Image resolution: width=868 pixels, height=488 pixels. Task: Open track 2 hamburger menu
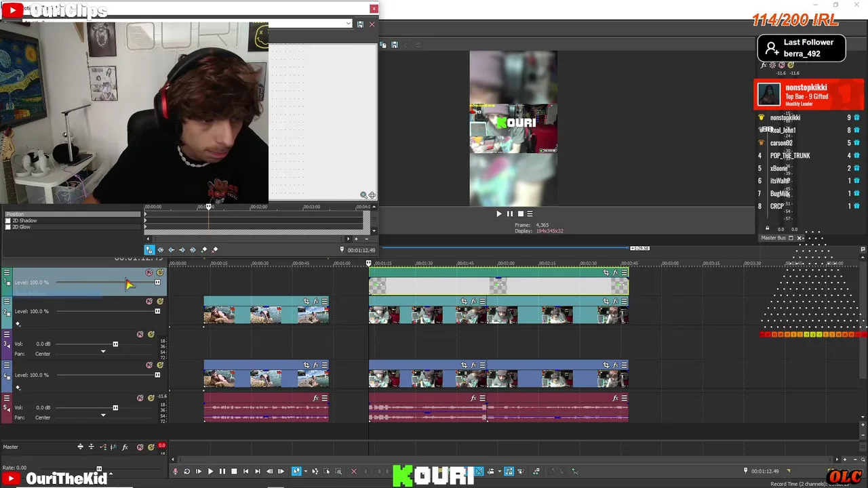[x=7, y=301]
